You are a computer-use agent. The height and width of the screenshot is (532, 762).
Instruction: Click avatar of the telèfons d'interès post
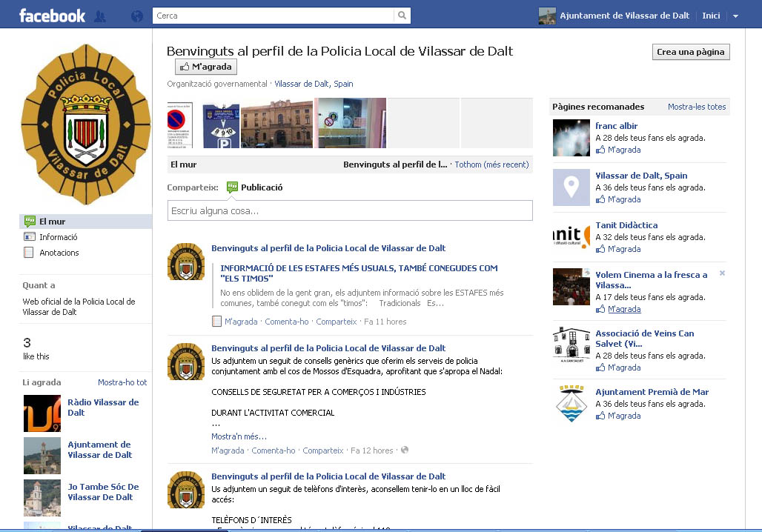coord(185,490)
